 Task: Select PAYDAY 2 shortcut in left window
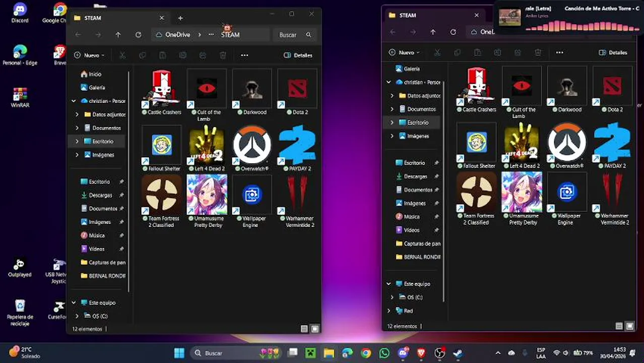[297, 148]
